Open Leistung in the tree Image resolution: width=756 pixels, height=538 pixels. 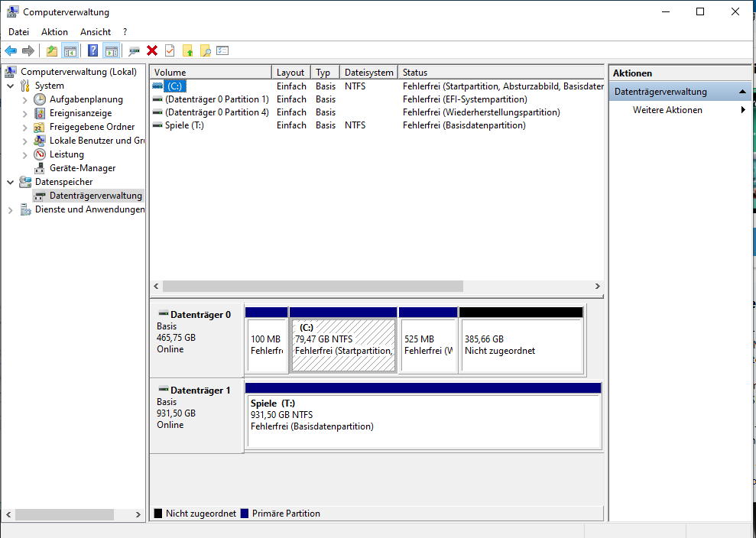tap(67, 154)
